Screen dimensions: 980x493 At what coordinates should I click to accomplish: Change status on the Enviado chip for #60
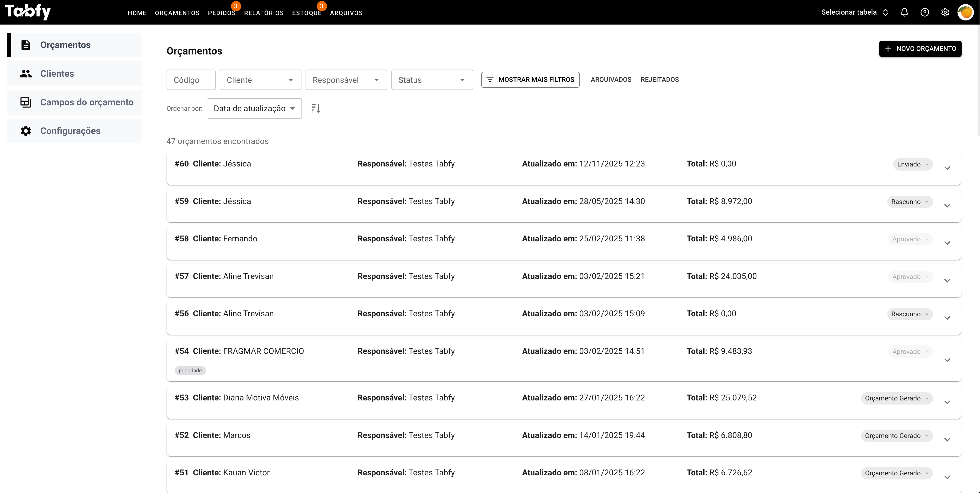[912, 164]
